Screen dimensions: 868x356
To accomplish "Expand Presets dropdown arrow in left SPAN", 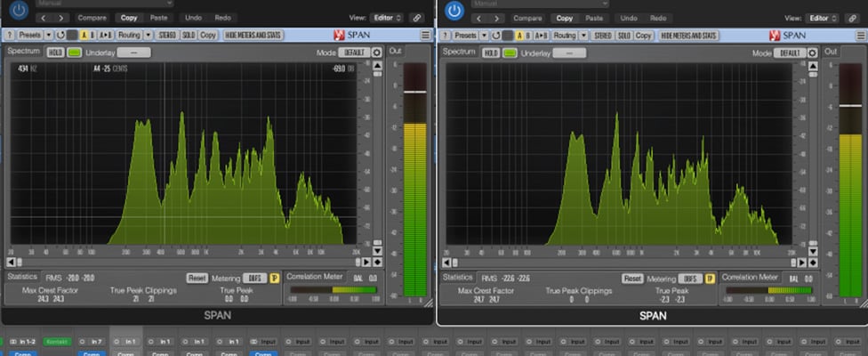I will (x=49, y=35).
